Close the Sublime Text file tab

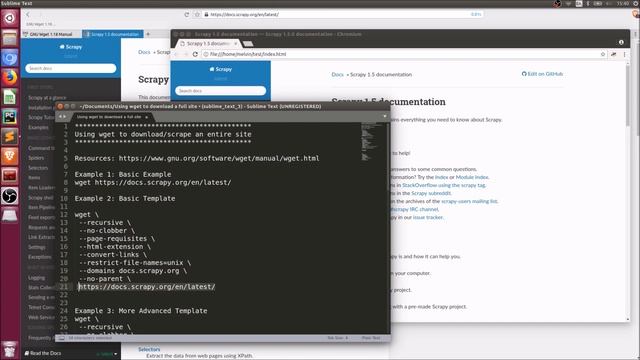click(147, 117)
